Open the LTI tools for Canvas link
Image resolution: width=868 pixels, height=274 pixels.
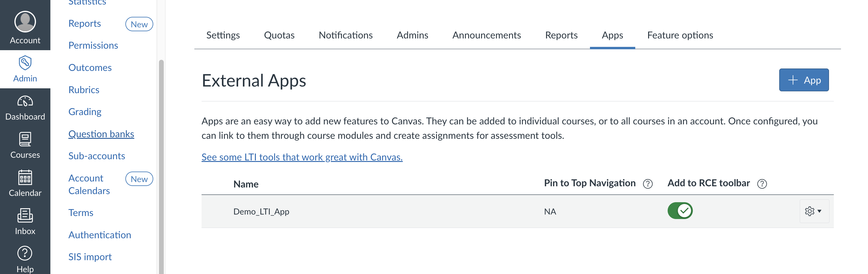coord(301,157)
